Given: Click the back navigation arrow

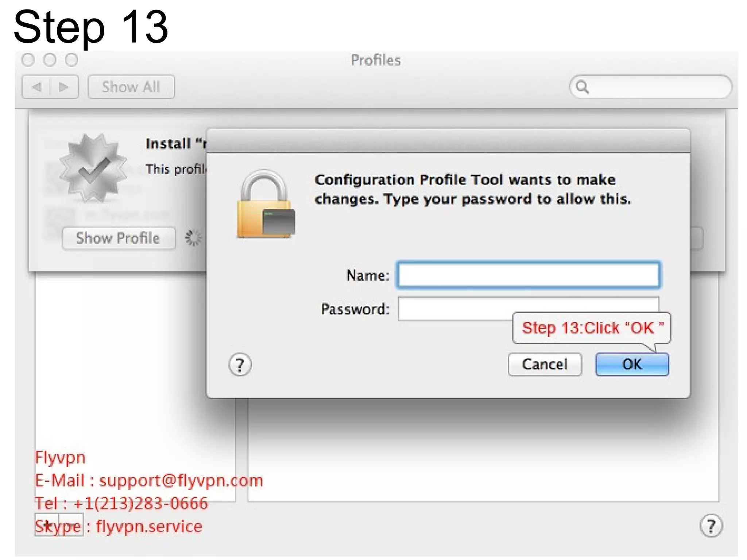Looking at the screenshot, I should coord(36,87).
